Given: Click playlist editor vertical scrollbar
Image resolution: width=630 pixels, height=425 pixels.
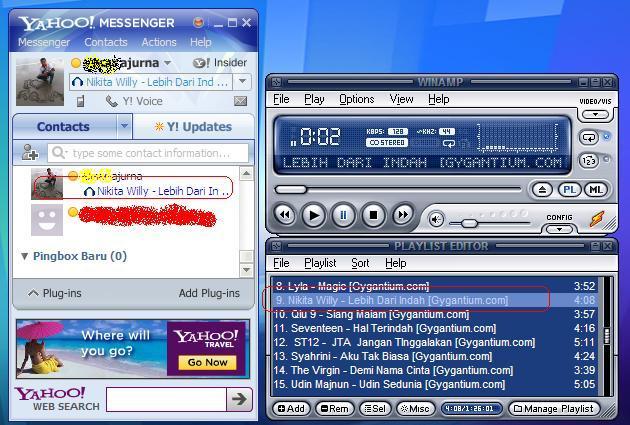Looking at the screenshot, I should (x=607, y=336).
